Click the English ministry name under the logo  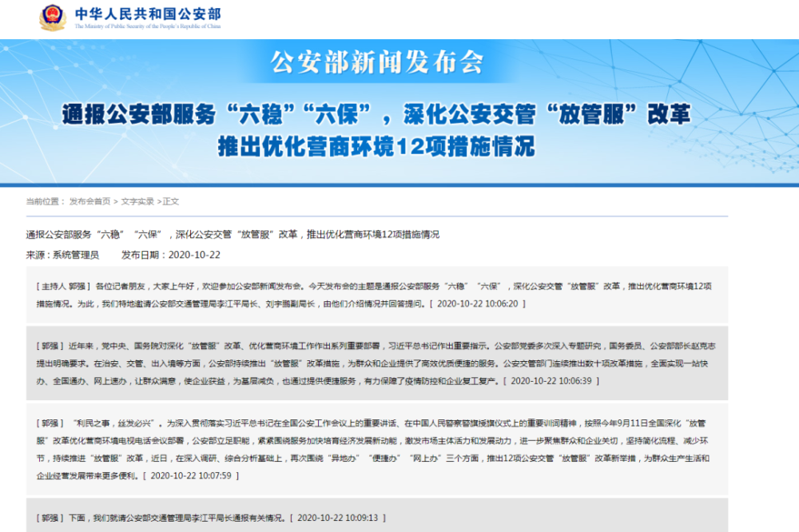point(148,26)
